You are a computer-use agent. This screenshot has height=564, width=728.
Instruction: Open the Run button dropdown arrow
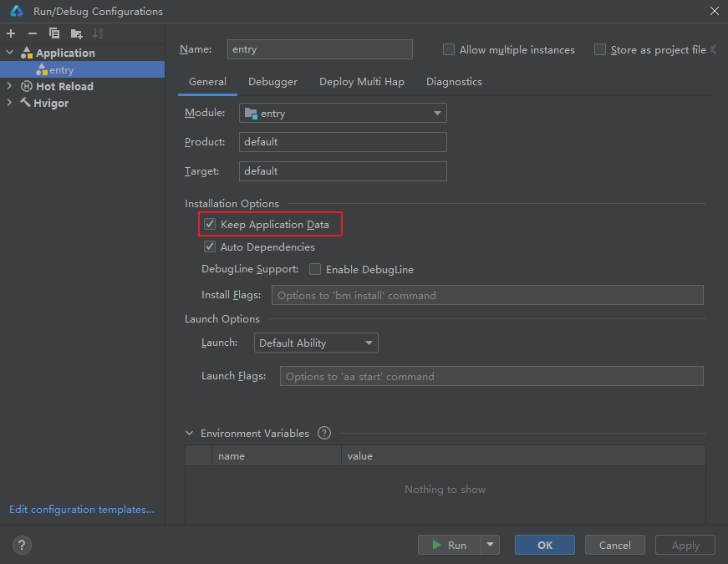[x=491, y=545]
